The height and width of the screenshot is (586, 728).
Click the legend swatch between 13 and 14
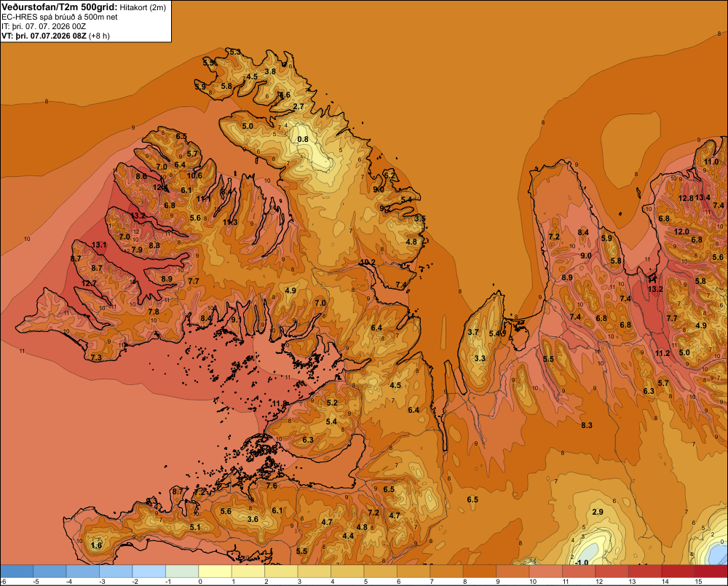coord(644,571)
